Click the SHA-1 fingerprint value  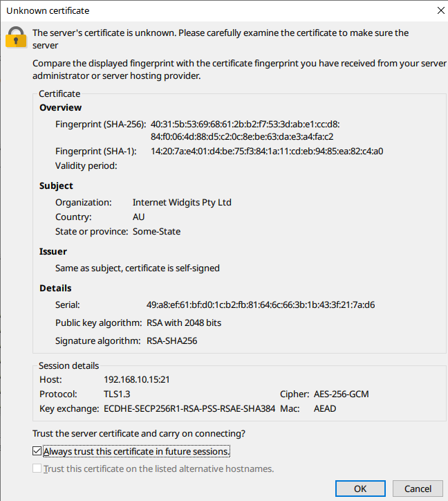[x=267, y=151]
